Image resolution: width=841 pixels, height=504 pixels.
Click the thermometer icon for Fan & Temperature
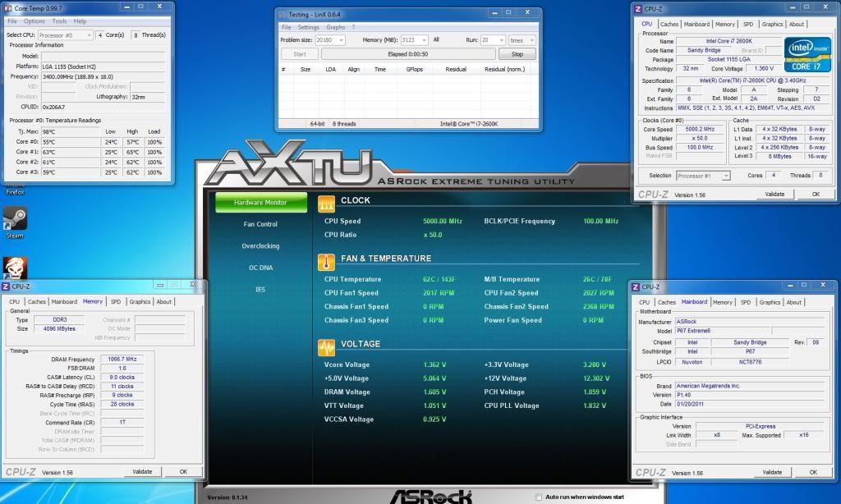coord(326,262)
